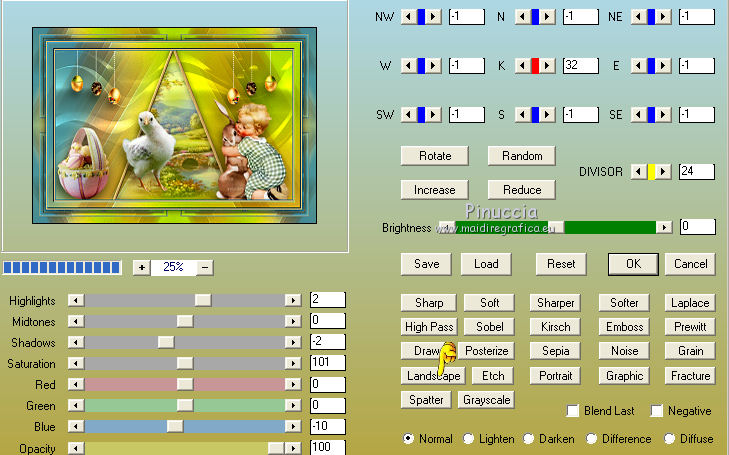The image size is (729, 455).
Task: Apply the Sharp preset
Action: point(429,303)
